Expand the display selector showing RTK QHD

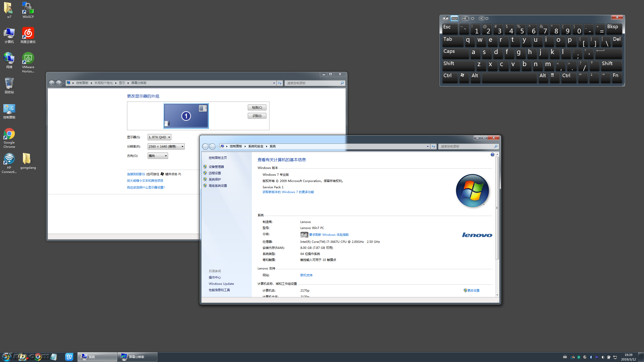pyautogui.click(x=159, y=137)
